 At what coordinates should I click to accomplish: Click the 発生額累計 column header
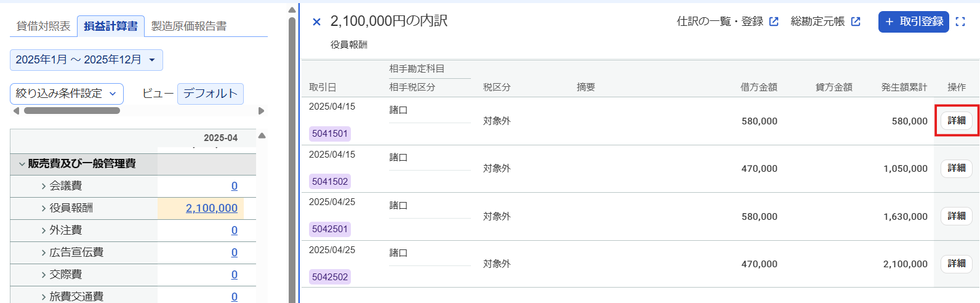tap(904, 87)
